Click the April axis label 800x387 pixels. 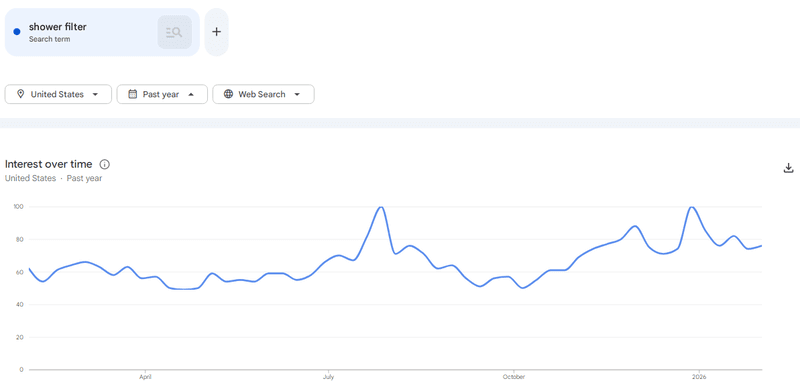coord(145,377)
